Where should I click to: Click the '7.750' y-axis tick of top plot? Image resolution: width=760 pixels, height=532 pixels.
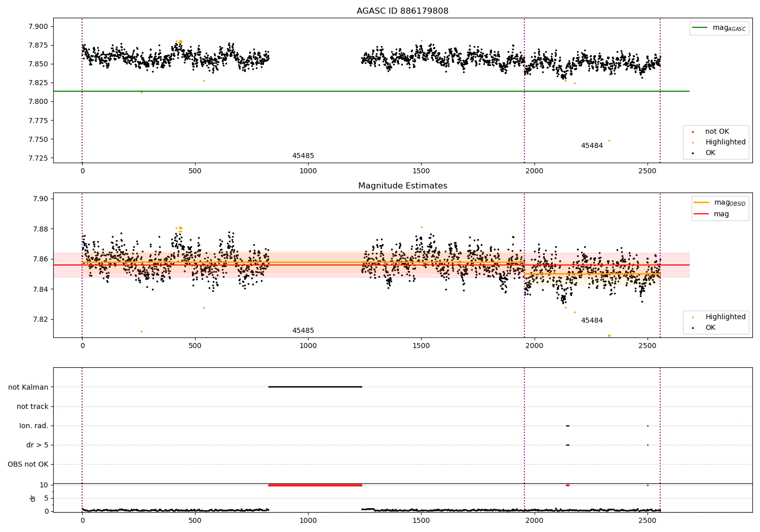[x=38, y=139]
